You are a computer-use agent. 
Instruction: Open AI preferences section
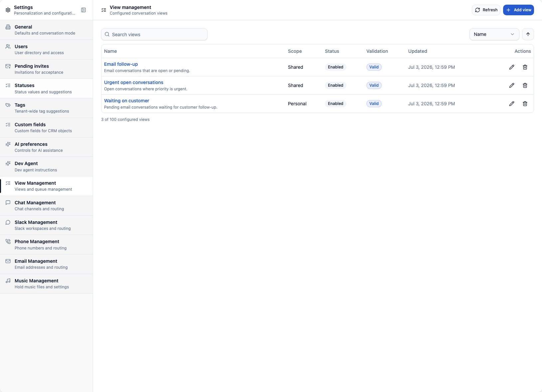click(47, 147)
